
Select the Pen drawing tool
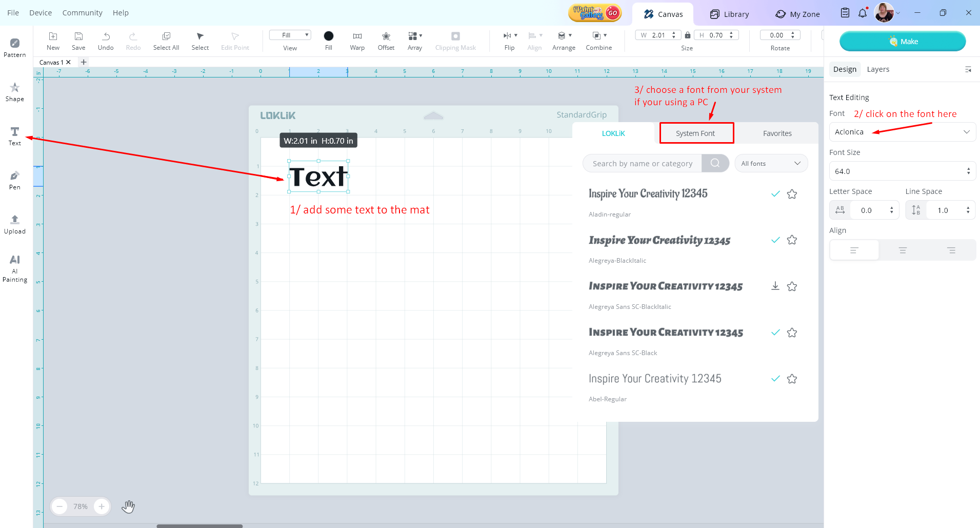(x=15, y=180)
